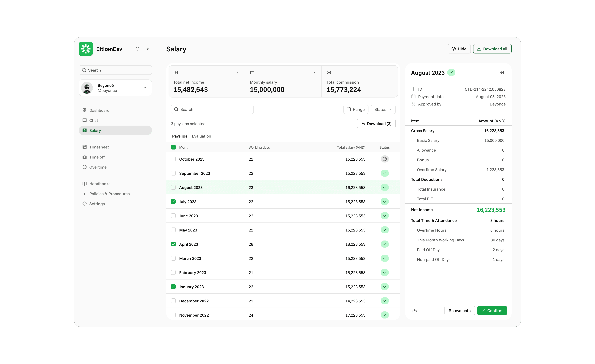Click the CitizenDev logo icon
This screenshot has width=595, height=364.
86,49
